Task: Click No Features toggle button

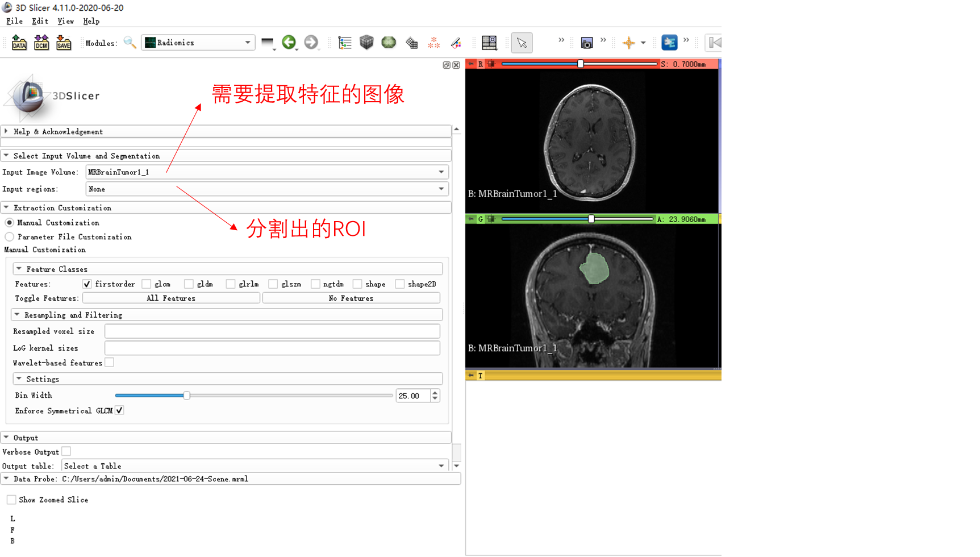Action: 351,298
